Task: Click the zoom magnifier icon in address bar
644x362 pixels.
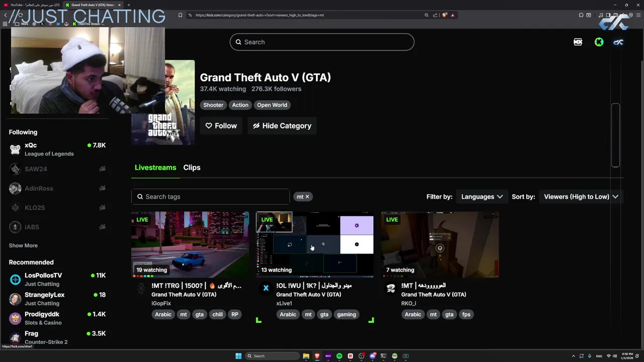Action: (427, 15)
